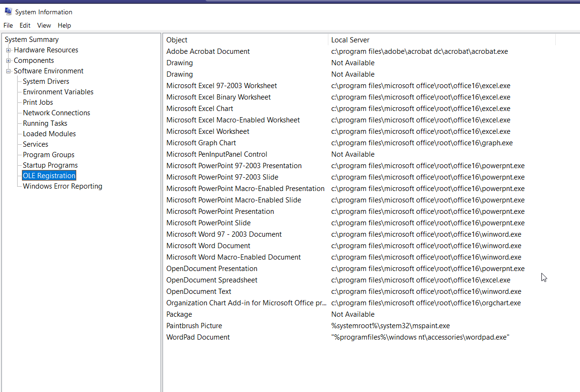Open Print Jobs category
The height and width of the screenshot is (392, 580).
pos(38,102)
